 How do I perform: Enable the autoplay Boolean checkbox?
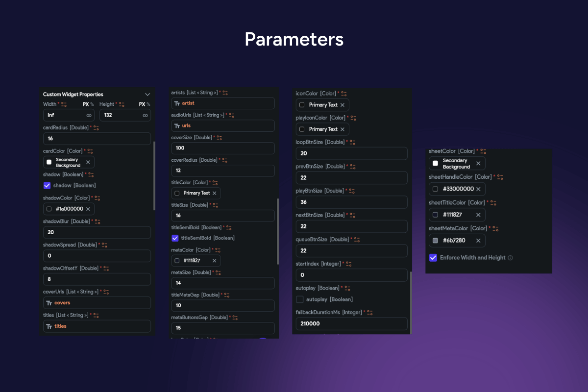pyautogui.click(x=300, y=299)
